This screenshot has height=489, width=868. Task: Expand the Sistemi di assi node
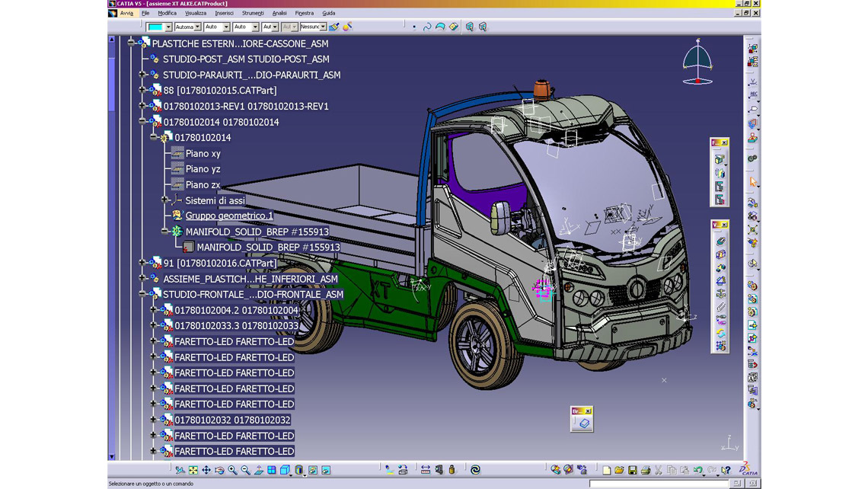coord(164,200)
